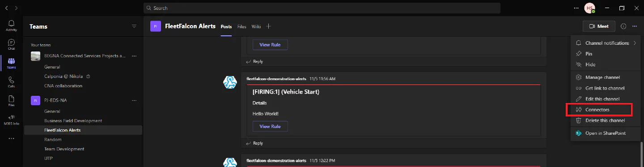The width and height of the screenshot is (644, 167).
Task: Click the topmost View Rule button
Action: pos(270,44)
